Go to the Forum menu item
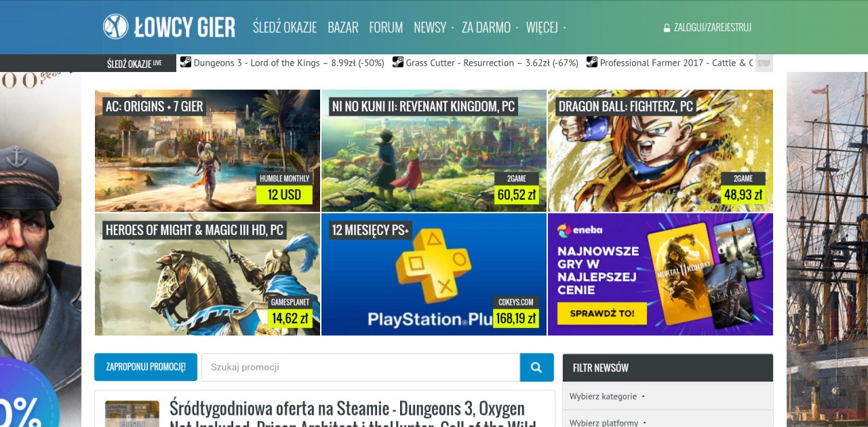The width and height of the screenshot is (868, 427). tap(386, 27)
